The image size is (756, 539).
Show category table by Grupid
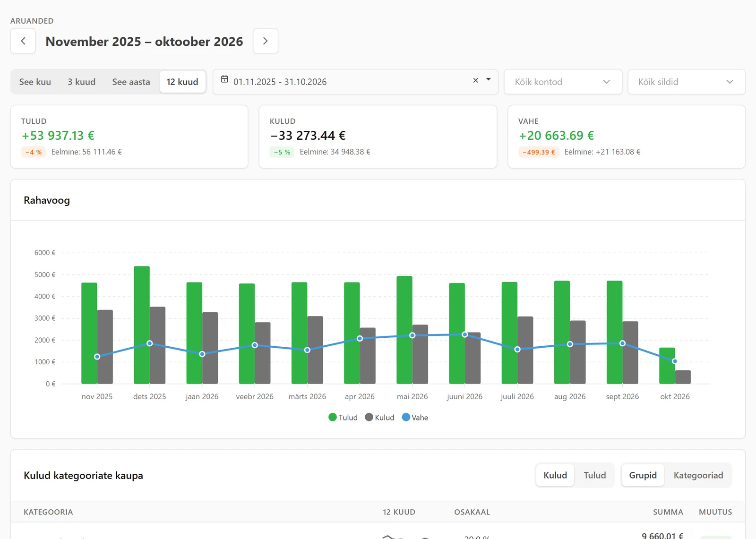[643, 475]
